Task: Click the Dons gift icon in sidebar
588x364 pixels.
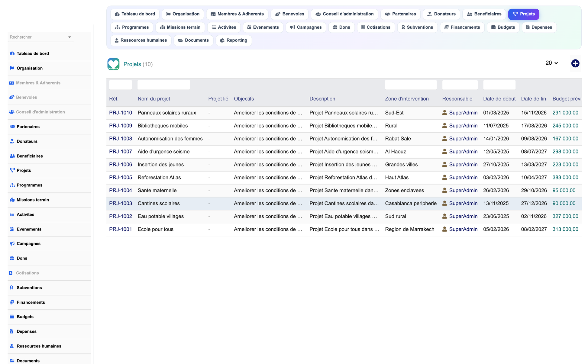Action: 12,258
